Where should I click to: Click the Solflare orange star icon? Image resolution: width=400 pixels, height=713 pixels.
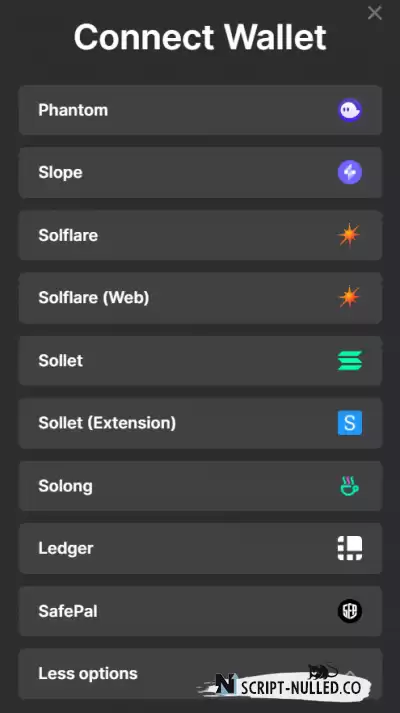[350, 235]
